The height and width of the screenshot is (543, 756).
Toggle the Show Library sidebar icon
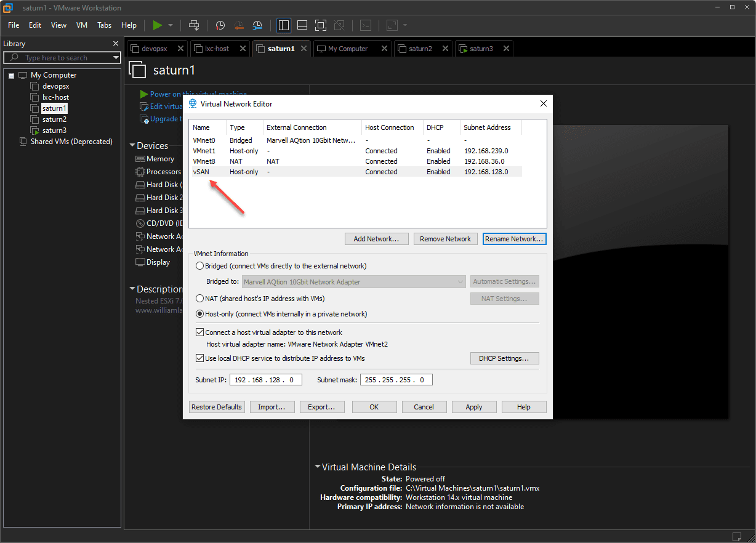click(284, 25)
